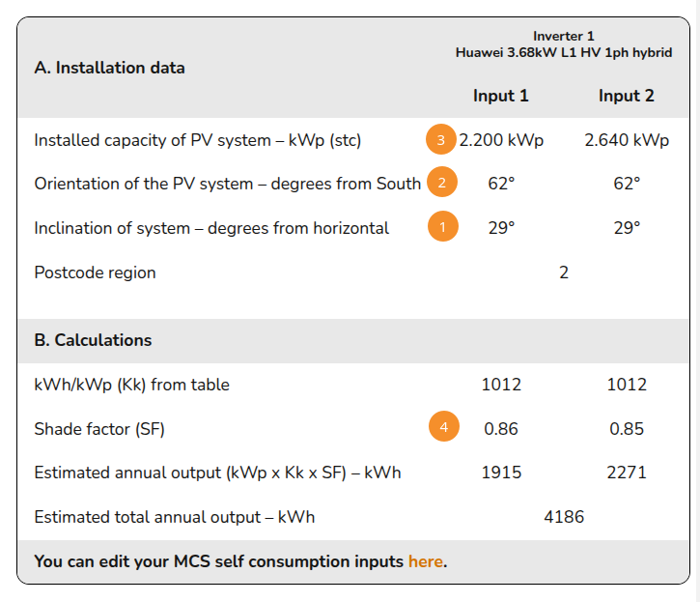Click the 'B. Calculations' section heading
This screenshot has width=700, height=602.
tap(93, 340)
